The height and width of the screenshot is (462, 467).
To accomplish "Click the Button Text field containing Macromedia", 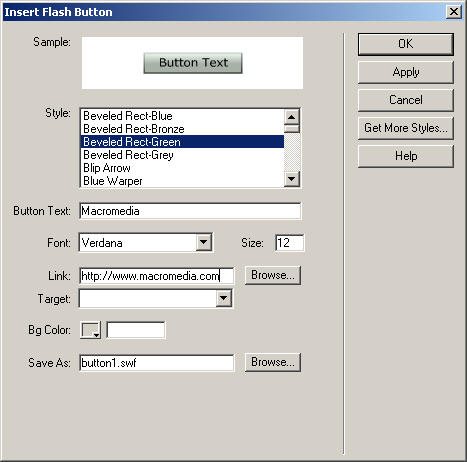I will [x=190, y=211].
